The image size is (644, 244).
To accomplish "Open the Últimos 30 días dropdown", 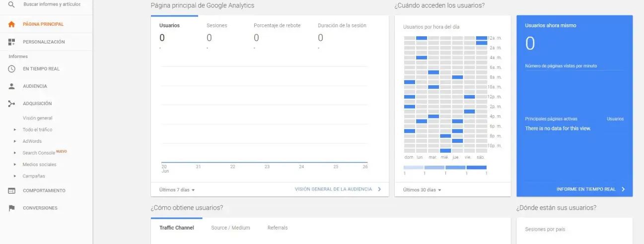I will click(422, 190).
